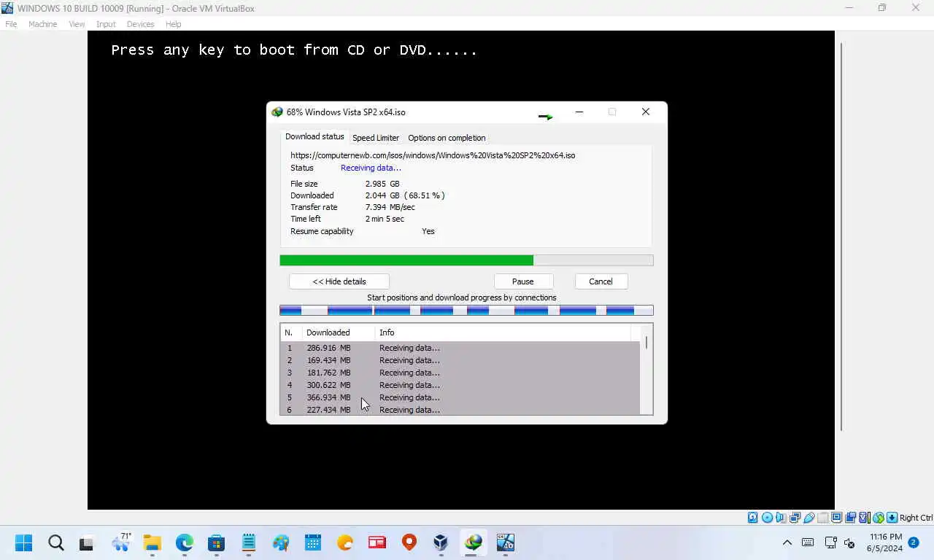Open the Windows Start menu

(24, 542)
